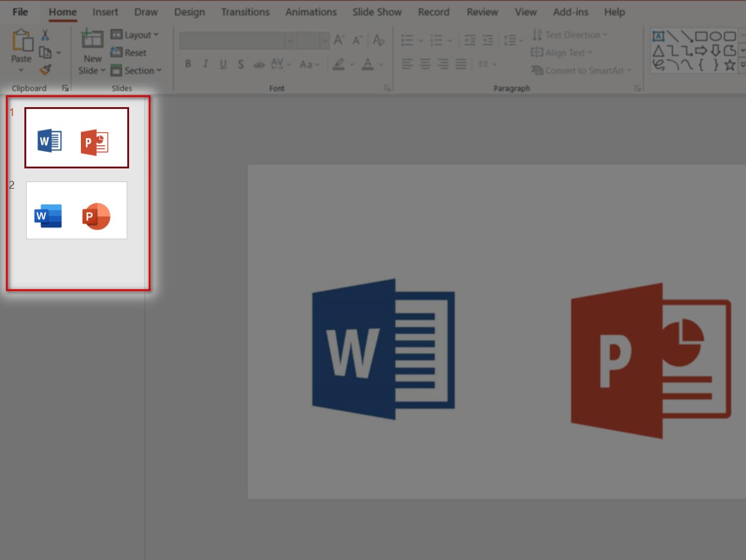Open the Clipboard pane launcher
746x560 pixels.
65,88
